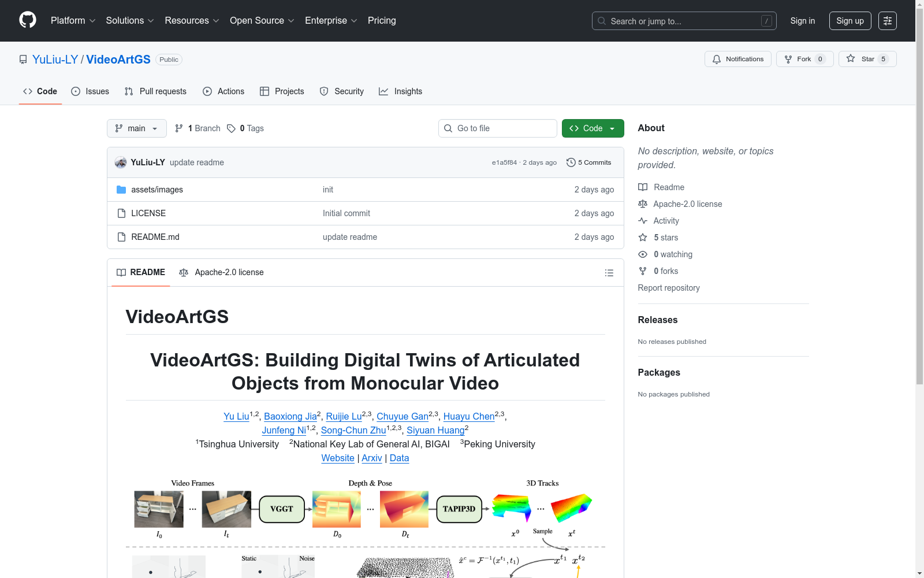Expand the Platform menu
Screen dimensions: 924x578
[73, 21]
